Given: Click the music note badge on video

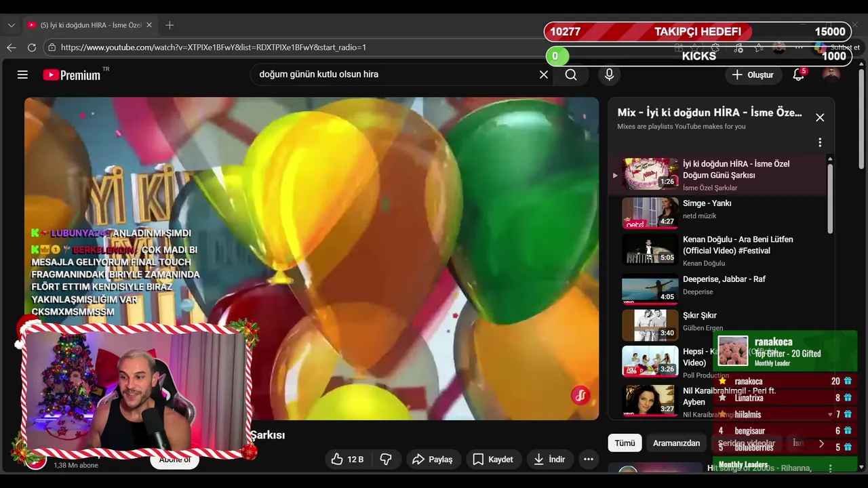Looking at the screenshot, I should point(580,395).
